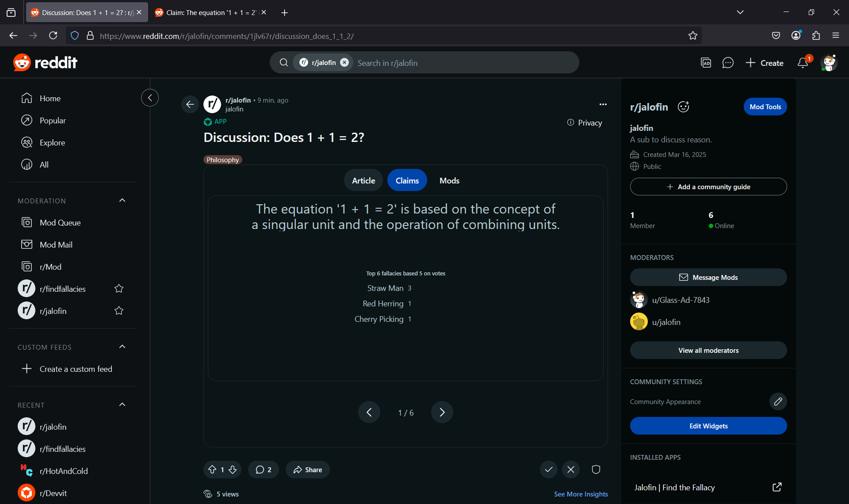Switch to the Mods tab
The height and width of the screenshot is (504, 849).
pyautogui.click(x=449, y=180)
